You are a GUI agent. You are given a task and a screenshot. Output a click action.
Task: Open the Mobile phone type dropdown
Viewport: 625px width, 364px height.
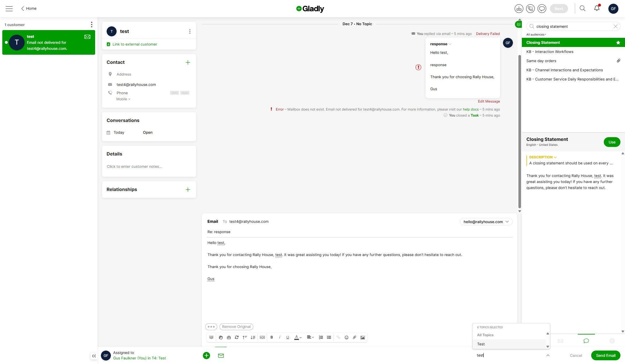coord(123,99)
